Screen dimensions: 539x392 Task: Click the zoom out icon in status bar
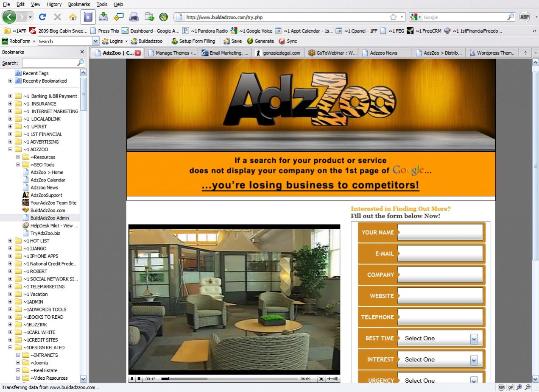coord(528,387)
